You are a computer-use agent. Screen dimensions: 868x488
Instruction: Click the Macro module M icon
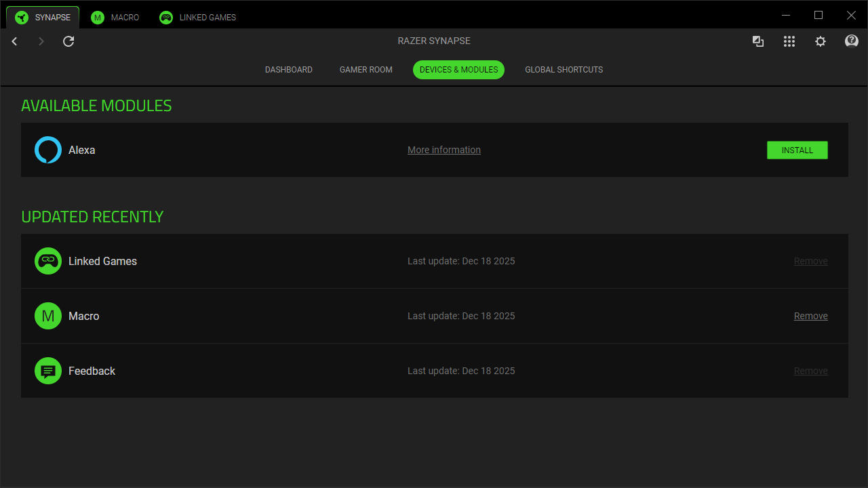pos(48,316)
